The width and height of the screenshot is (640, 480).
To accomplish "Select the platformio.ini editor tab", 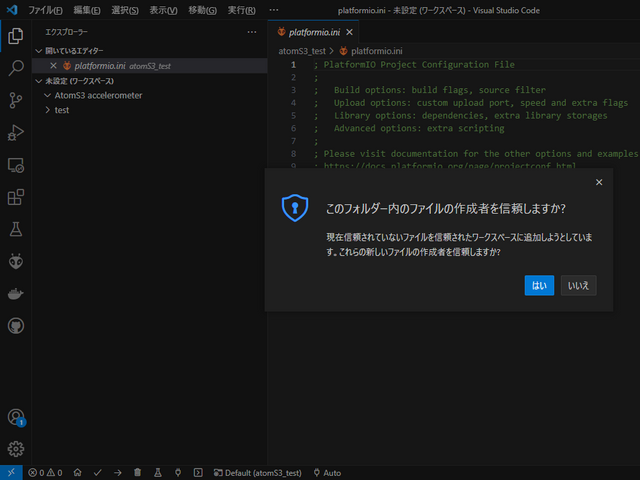I will click(x=313, y=32).
